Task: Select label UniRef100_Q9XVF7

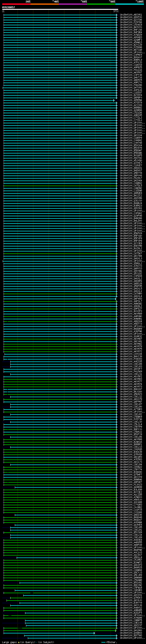Action: 131,369
